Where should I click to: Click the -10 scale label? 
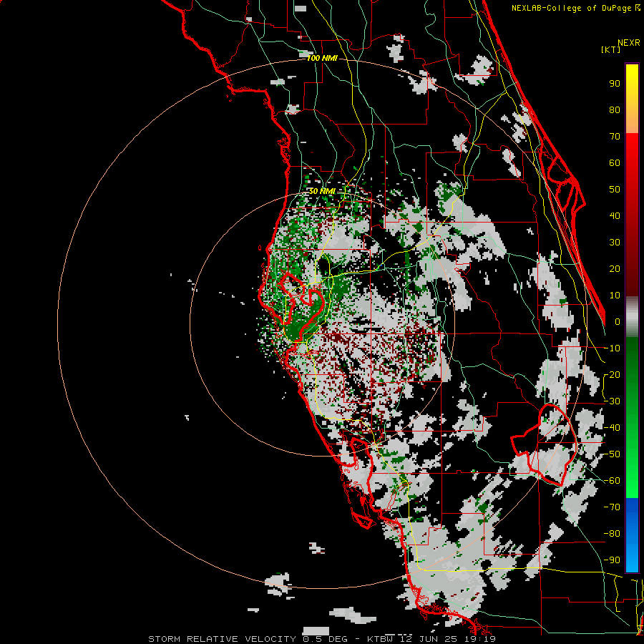click(x=612, y=348)
